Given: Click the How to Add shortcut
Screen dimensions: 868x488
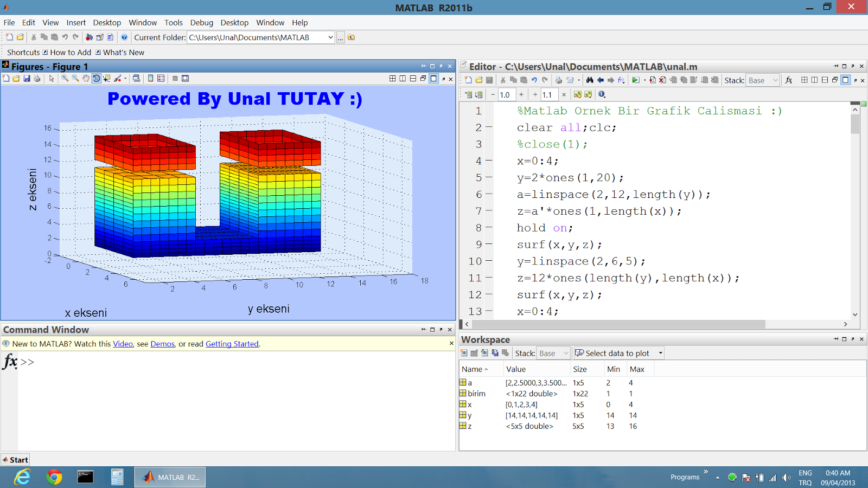Looking at the screenshot, I should click(67, 53).
